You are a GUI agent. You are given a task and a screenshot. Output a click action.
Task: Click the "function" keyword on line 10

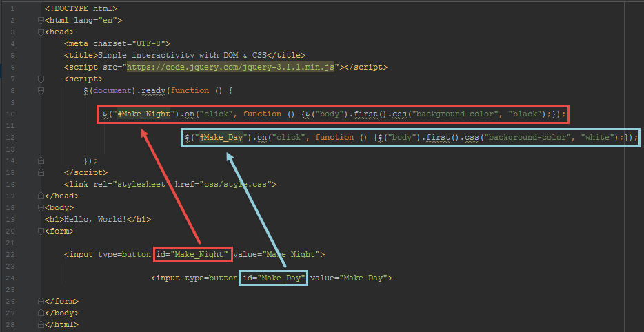pos(262,114)
